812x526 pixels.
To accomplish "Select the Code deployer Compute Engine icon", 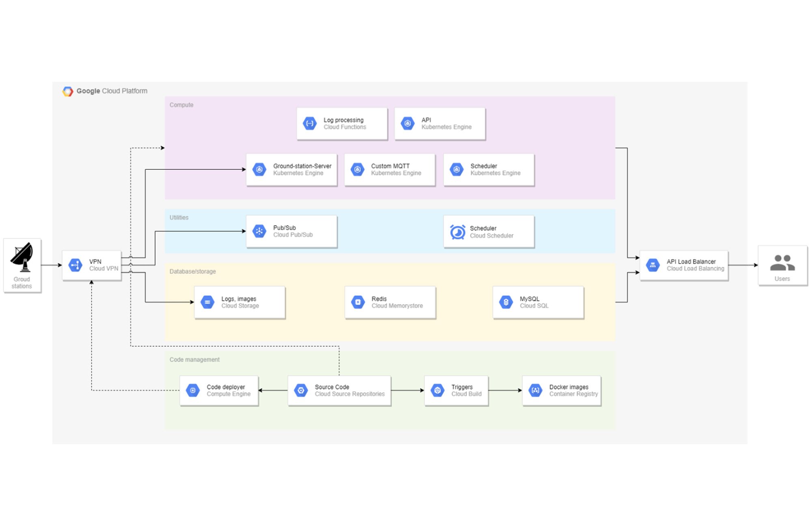I will point(193,390).
